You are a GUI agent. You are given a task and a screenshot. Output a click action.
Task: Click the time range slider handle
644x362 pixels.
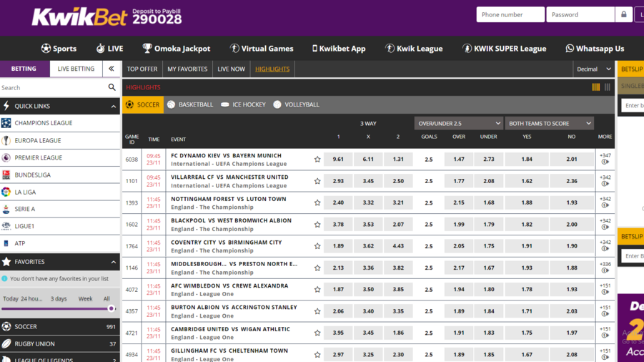click(112, 308)
